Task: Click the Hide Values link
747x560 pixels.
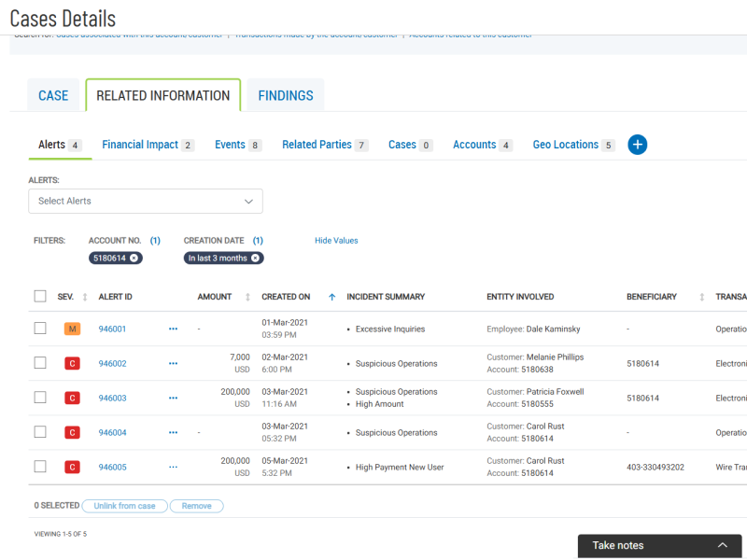Action: click(336, 241)
